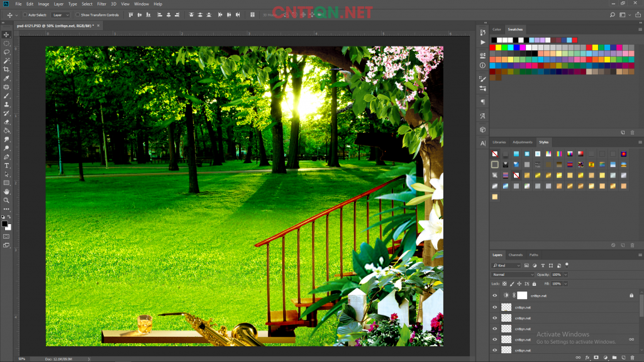Toggle Lock Image Pixels brush icon
Viewport: 644px width, 362px height.
click(512, 284)
